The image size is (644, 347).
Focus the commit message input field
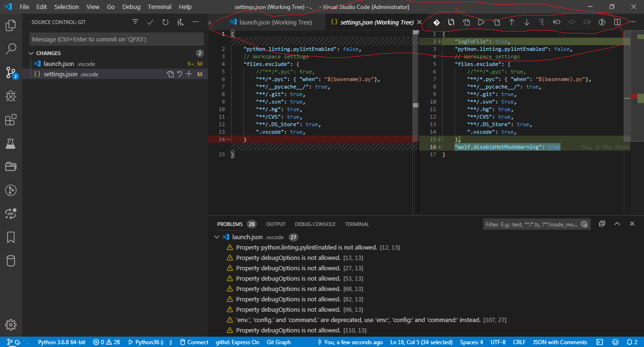click(116, 39)
